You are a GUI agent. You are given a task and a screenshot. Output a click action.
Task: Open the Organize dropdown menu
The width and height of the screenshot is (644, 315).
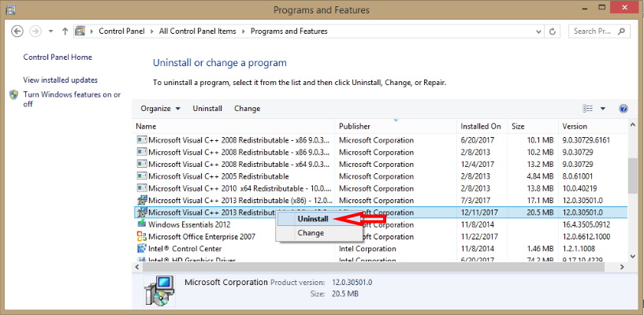[x=160, y=109]
